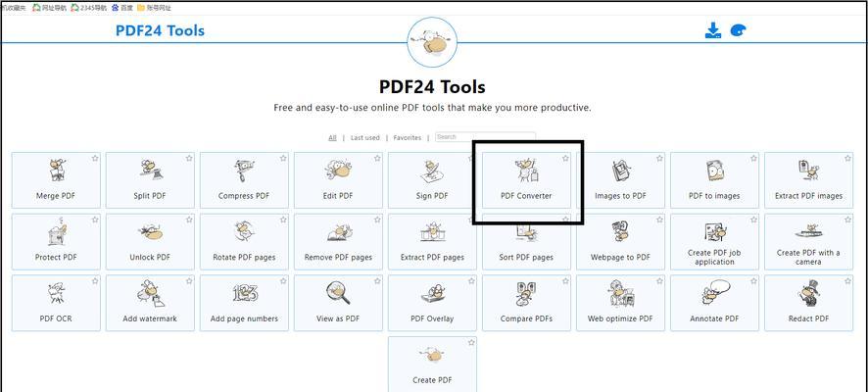This screenshot has height=392, width=868.
Task: Open the 百度 bookmark
Action: (122, 8)
